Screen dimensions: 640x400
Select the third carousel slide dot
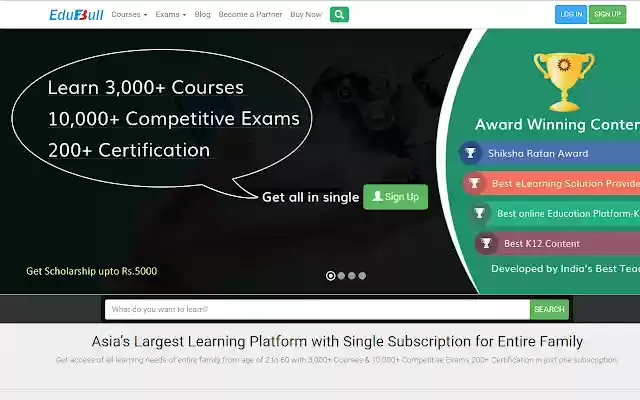(352, 276)
